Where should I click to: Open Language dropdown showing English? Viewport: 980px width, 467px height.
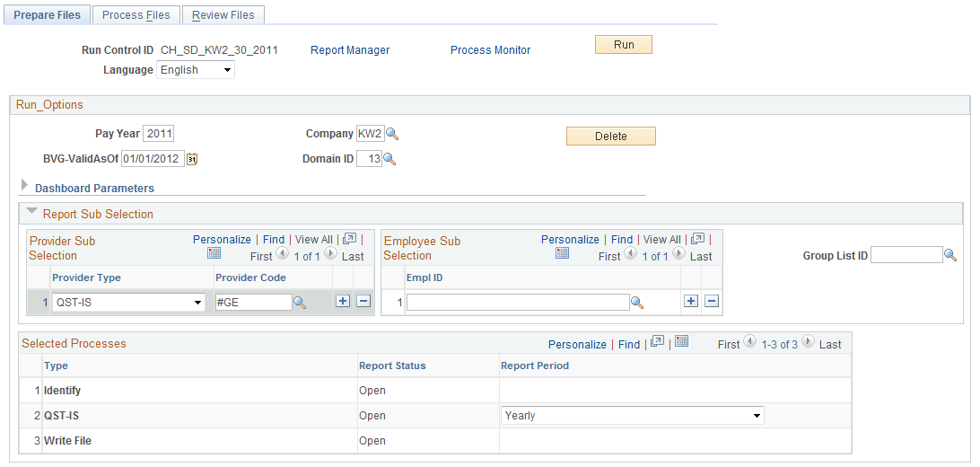[x=196, y=70]
